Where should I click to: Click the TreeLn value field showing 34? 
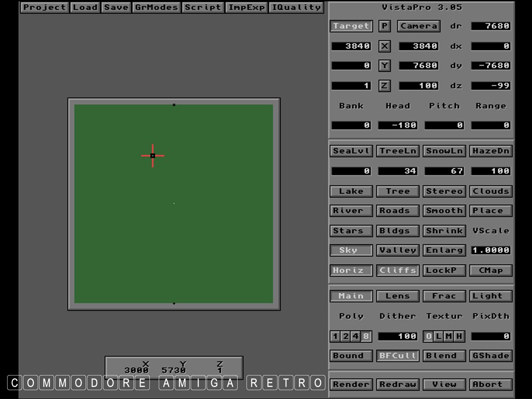(x=398, y=171)
